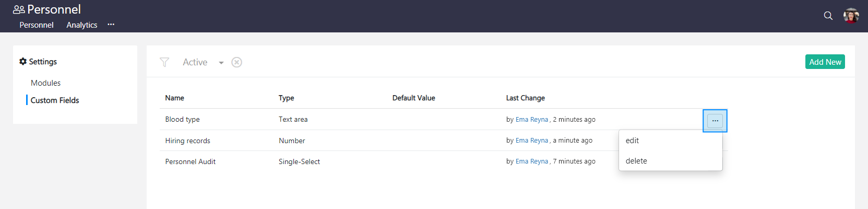Viewport: 868px width, 209px height.
Task: Click the Last Change column header
Action: pyautogui.click(x=525, y=98)
